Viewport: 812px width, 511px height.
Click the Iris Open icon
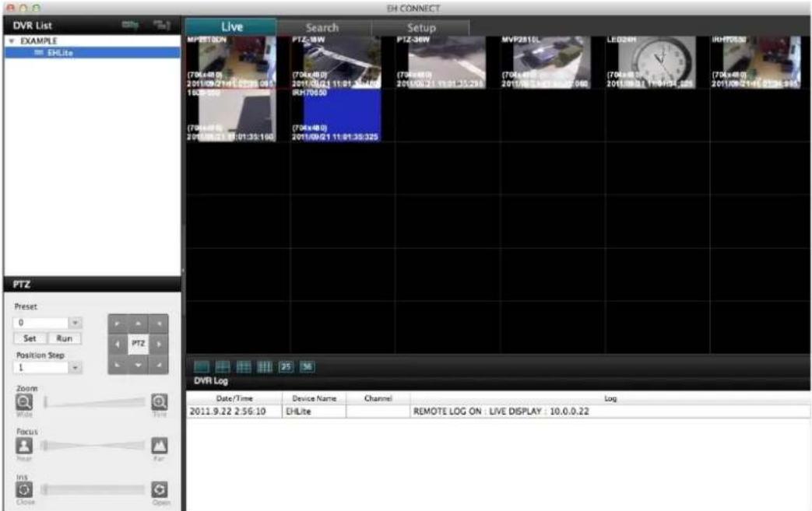point(159,489)
